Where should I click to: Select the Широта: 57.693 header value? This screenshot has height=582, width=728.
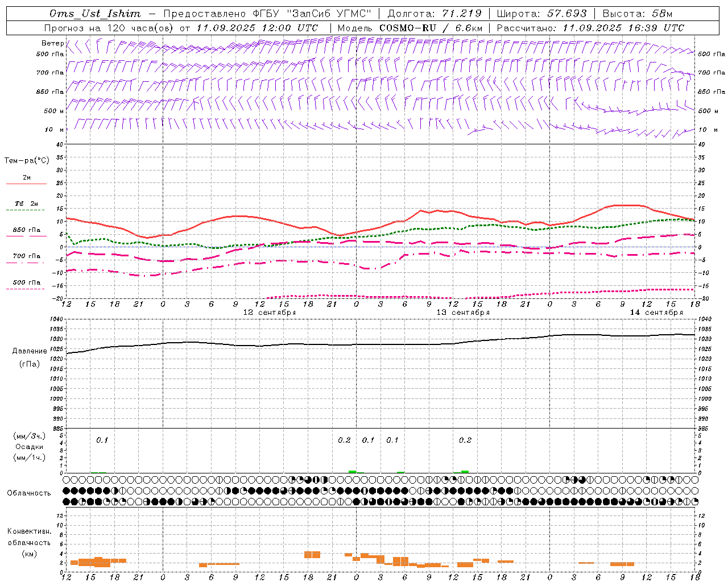tap(541, 14)
